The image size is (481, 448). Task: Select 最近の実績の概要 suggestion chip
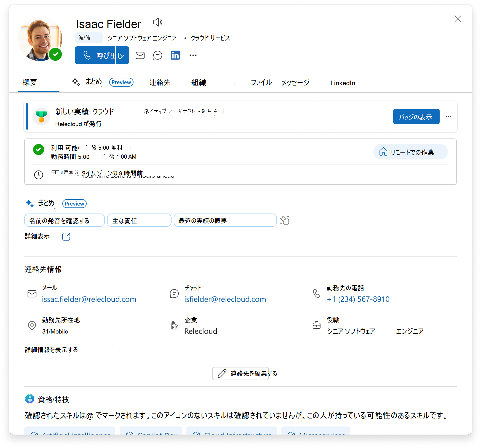[x=225, y=220]
